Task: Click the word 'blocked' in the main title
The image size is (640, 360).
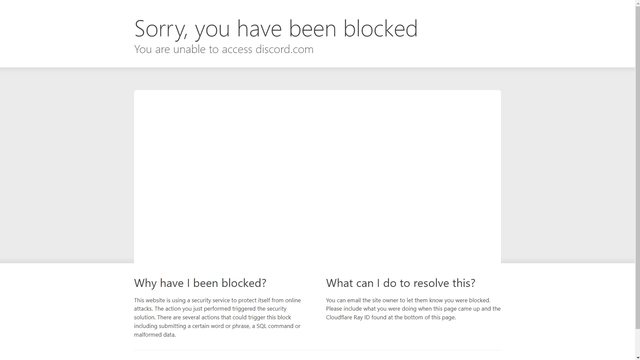Action: [x=380, y=28]
